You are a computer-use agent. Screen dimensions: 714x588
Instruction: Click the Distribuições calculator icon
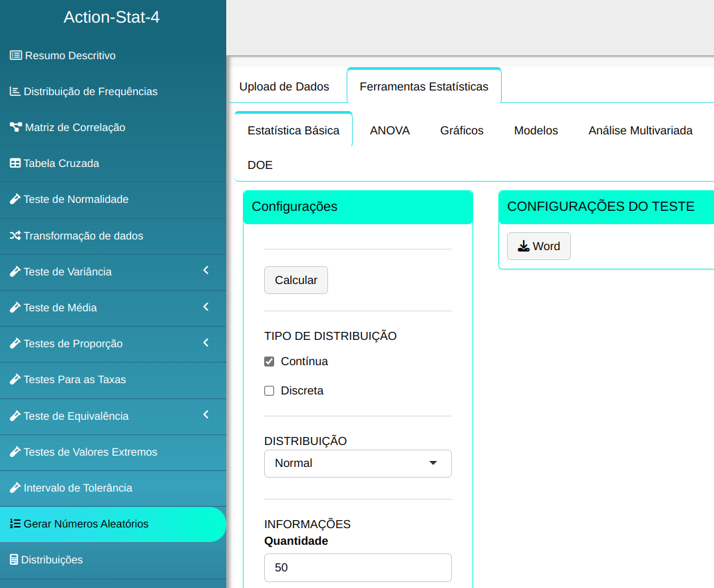(14, 559)
